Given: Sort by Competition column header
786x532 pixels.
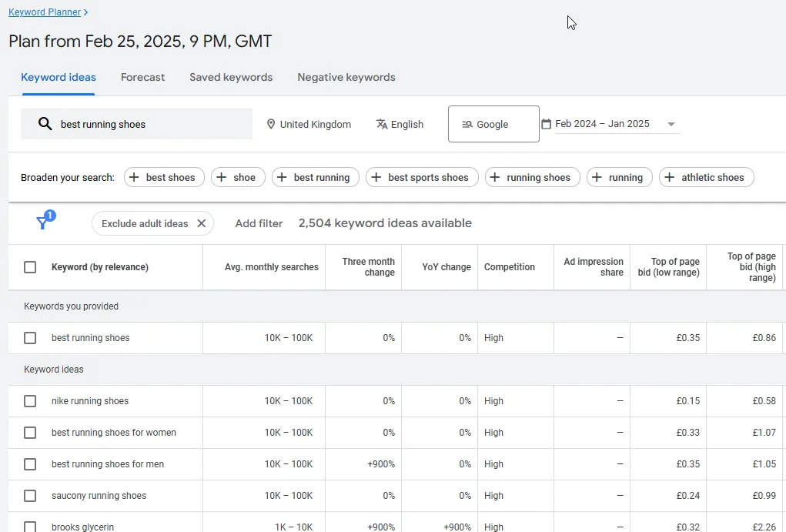Looking at the screenshot, I should 510,266.
